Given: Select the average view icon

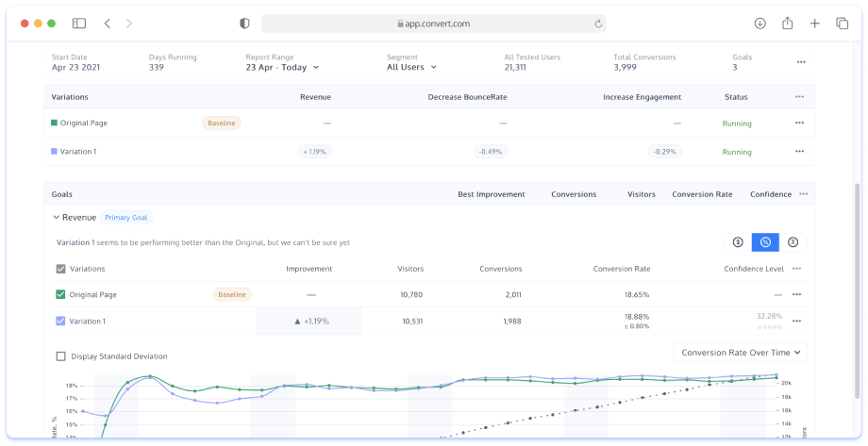Looking at the screenshot, I should pyautogui.click(x=793, y=242).
